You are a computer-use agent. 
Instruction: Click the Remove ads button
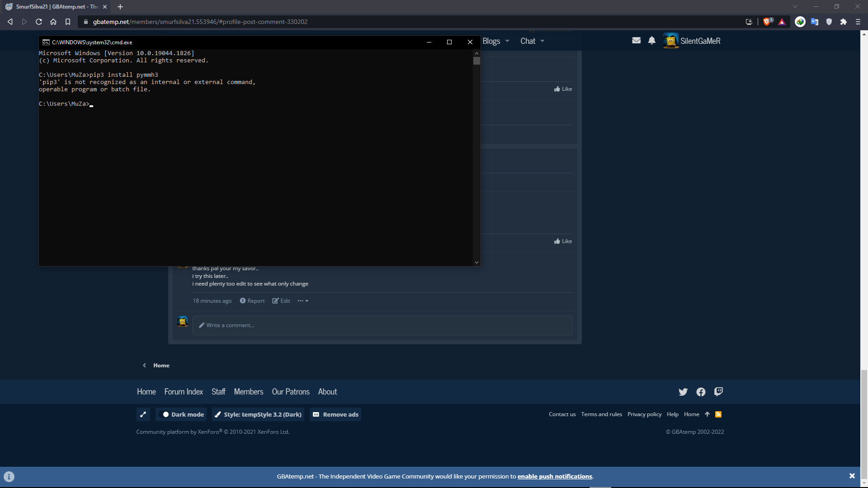coord(335,414)
